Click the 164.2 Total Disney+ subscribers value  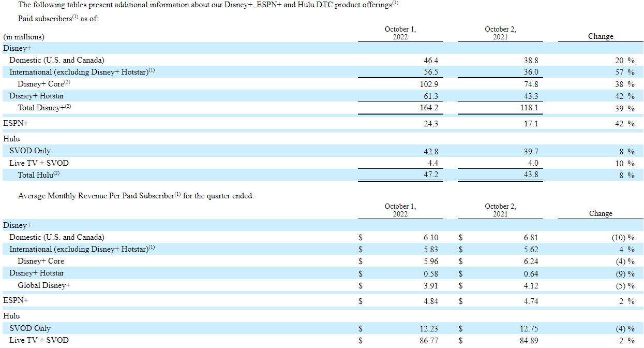429,108
